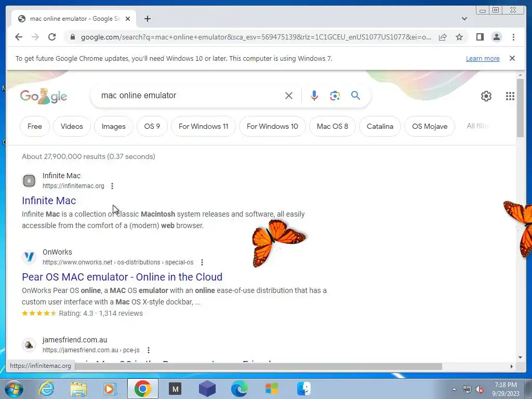The image size is (532, 399).
Task: Click the browser forward arrow
Action: pos(35,37)
